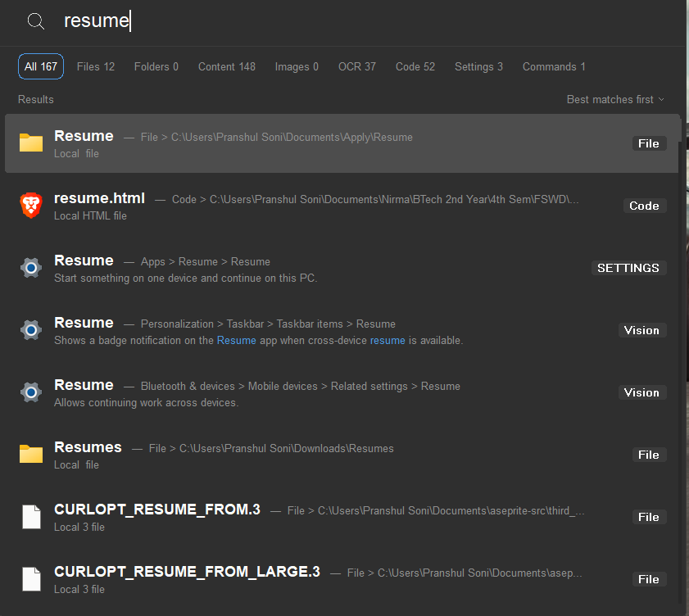Click Vision badge on Bluetooth & devices row
The width and height of the screenshot is (689, 616).
tap(642, 392)
